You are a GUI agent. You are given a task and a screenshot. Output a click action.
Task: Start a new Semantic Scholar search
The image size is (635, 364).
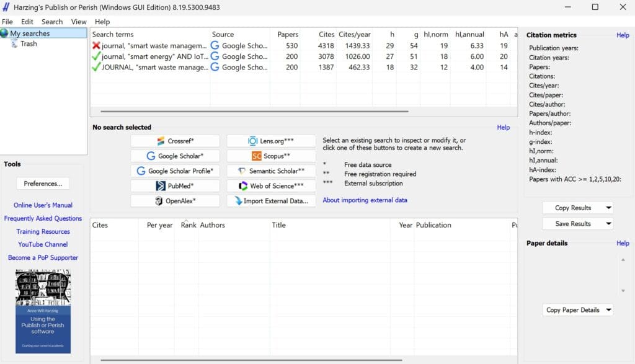point(271,171)
